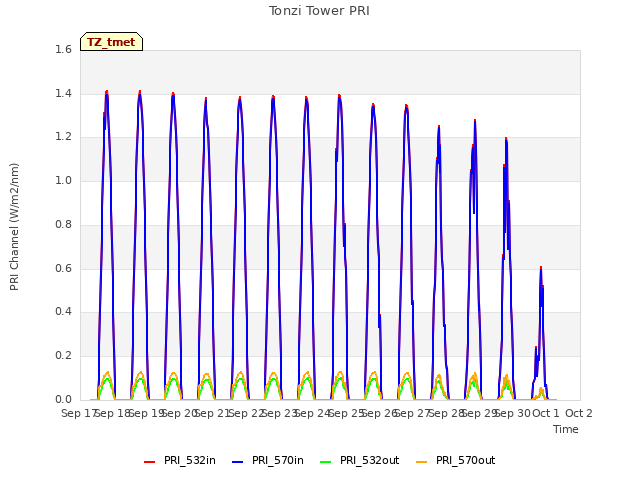The height and width of the screenshot is (480, 640).
Task: Click the blue PRI_570in legend swatch
Action: (x=238, y=461)
